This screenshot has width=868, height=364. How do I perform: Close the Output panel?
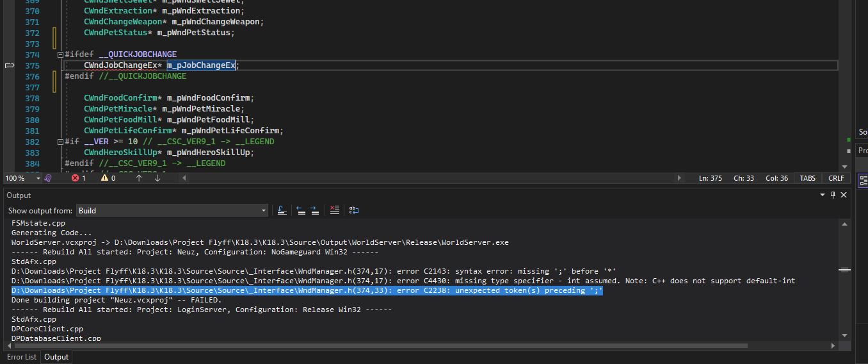pyautogui.click(x=844, y=195)
